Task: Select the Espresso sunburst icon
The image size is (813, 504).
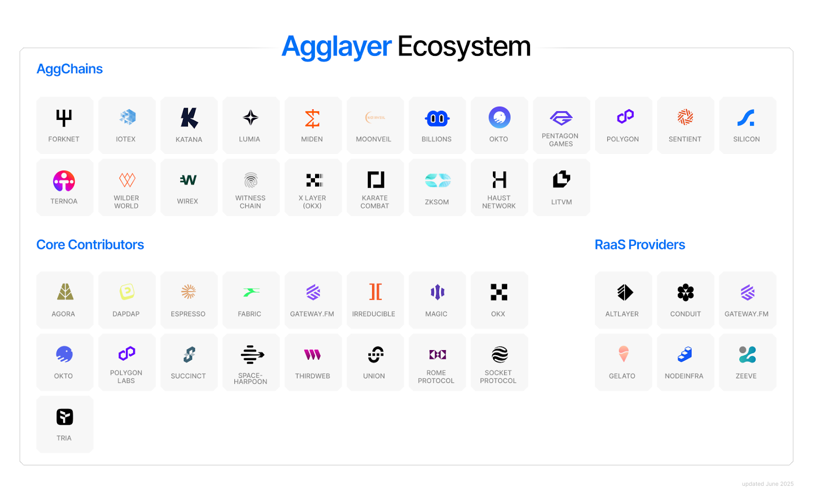Action: click(189, 292)
